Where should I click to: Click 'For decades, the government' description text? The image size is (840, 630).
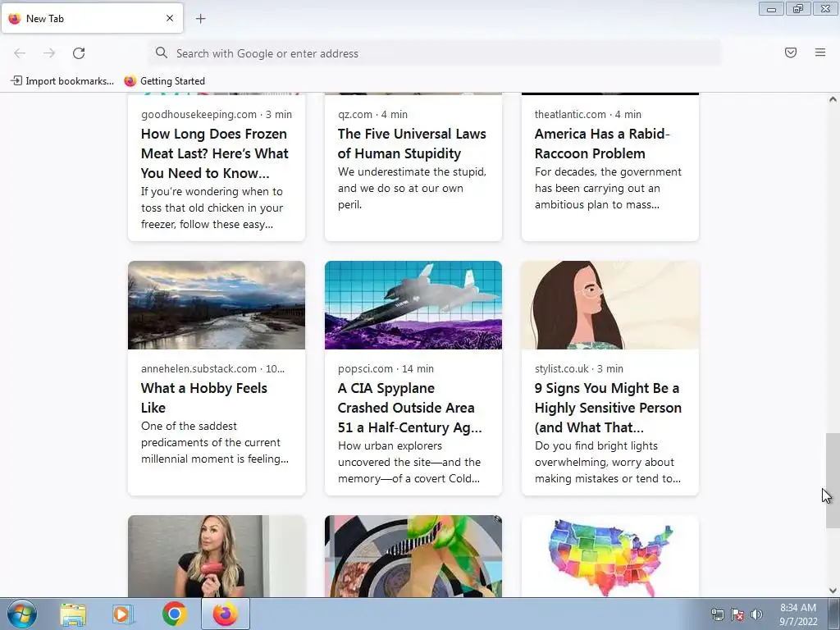608,188
